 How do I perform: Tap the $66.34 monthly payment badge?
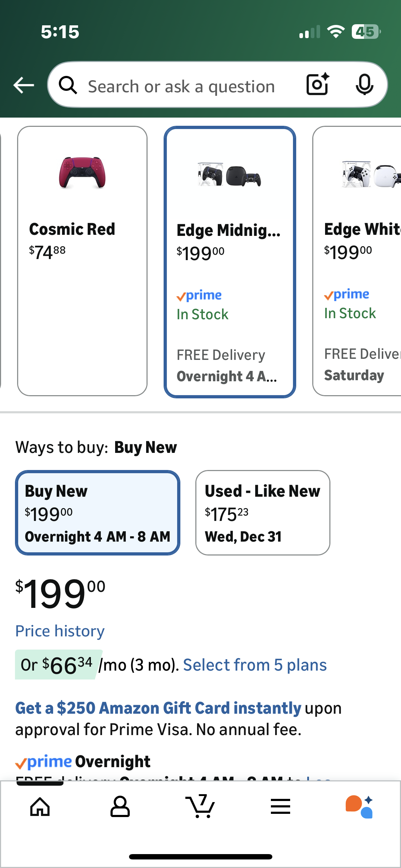[x=57, y=665]
